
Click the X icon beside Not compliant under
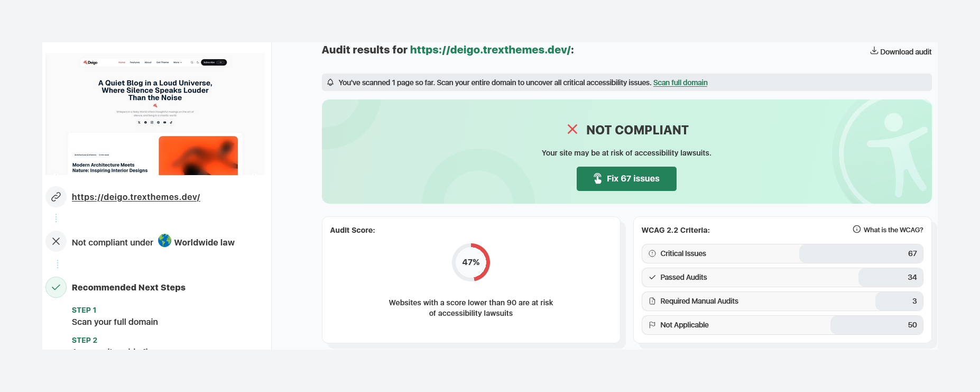[56, 241]
